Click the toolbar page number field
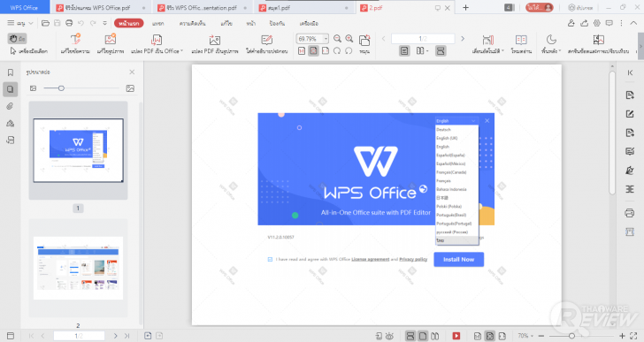Viewport: 644px width, 342px height. click(423, 39)
